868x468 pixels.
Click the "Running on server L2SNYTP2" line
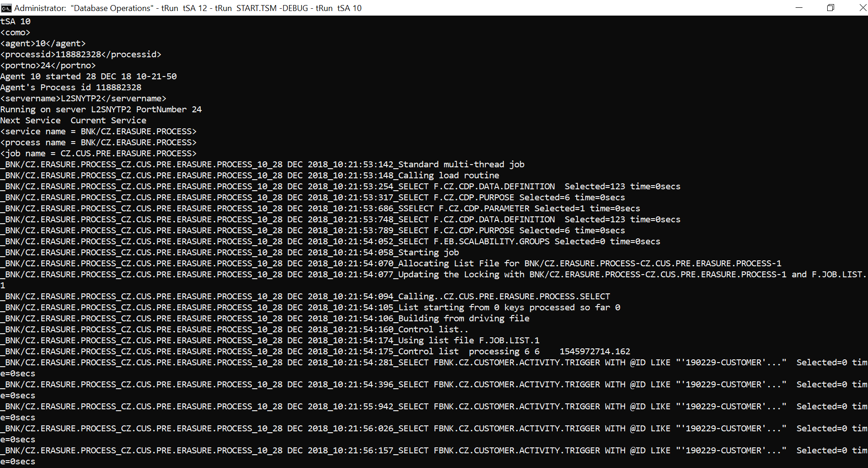coord(101,110)
